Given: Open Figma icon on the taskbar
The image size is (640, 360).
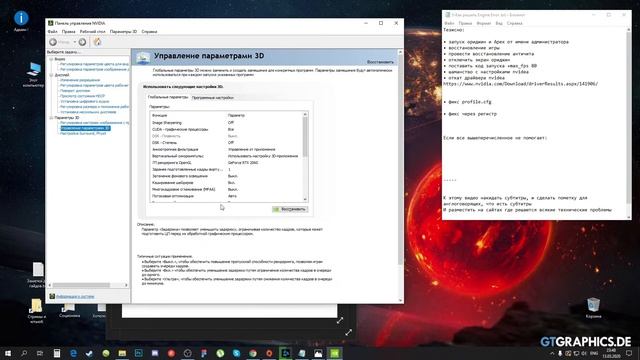Looking at the screenshot, I should (204, 353).
